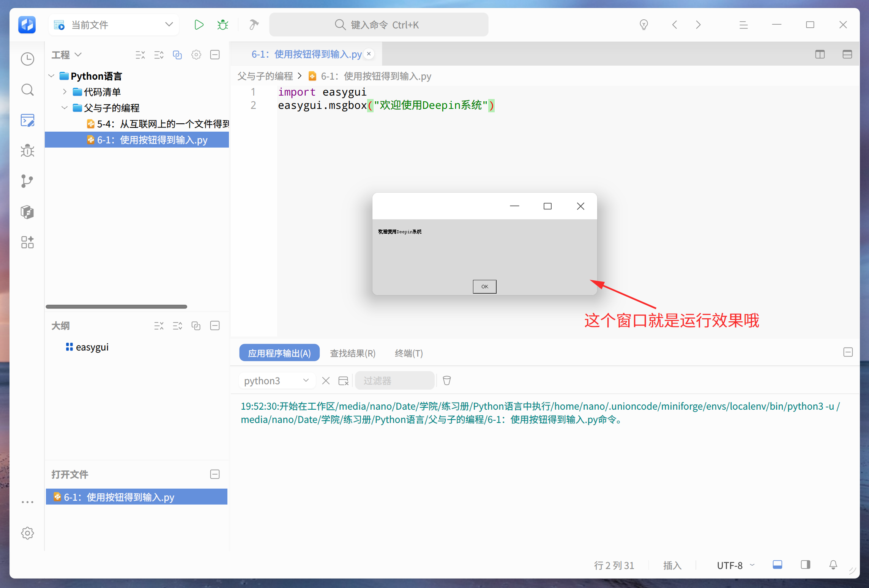
Task: Open the UTF-8 encoding dropdown
Action: [x=735, y=565]
